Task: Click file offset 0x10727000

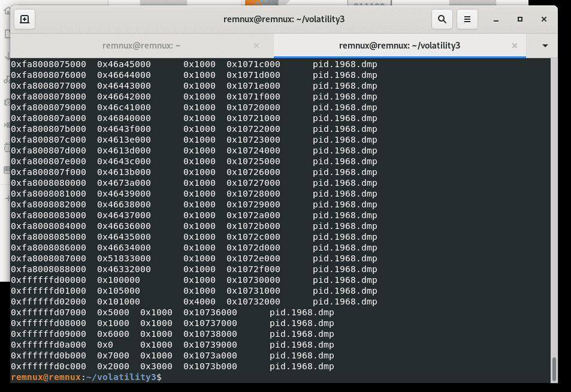Action: [x=253, y=183]
